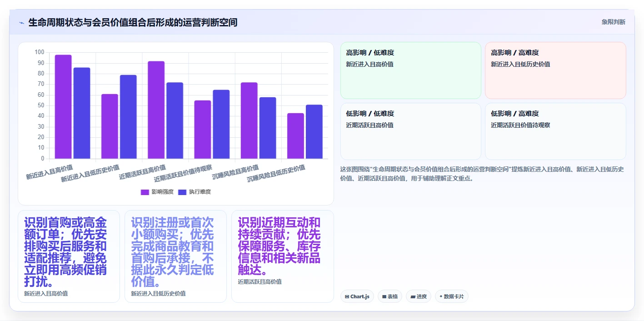The image size is (644, 321).
Task: Click the 影响强度 legend label text
Action: point(163,192)
